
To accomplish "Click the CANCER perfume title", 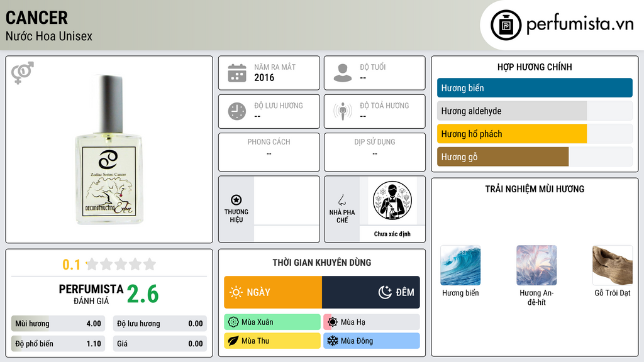I will tap(36, 18).
